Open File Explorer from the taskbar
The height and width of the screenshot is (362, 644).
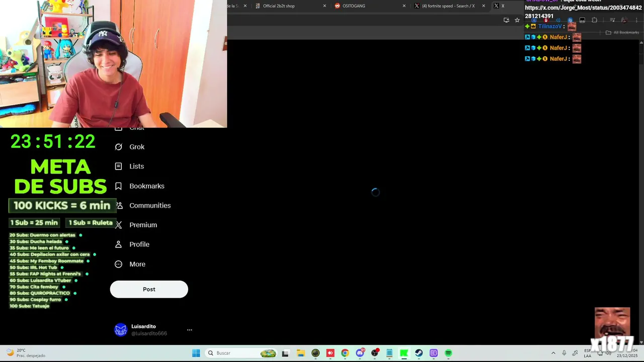300,353
